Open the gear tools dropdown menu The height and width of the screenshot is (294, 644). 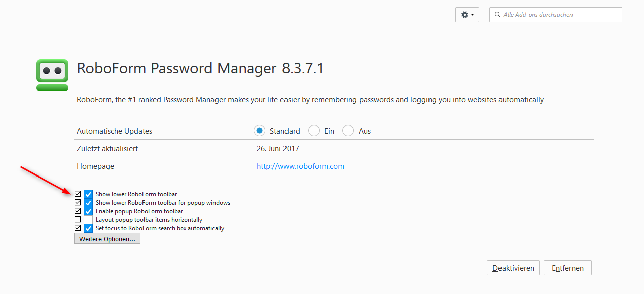point(467,15)
